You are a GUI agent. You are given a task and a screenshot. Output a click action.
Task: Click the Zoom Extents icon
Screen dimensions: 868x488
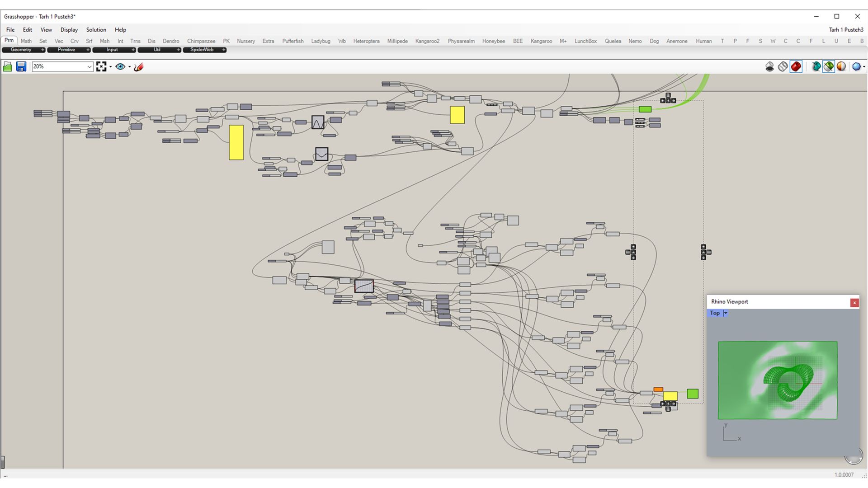point(101,67)
